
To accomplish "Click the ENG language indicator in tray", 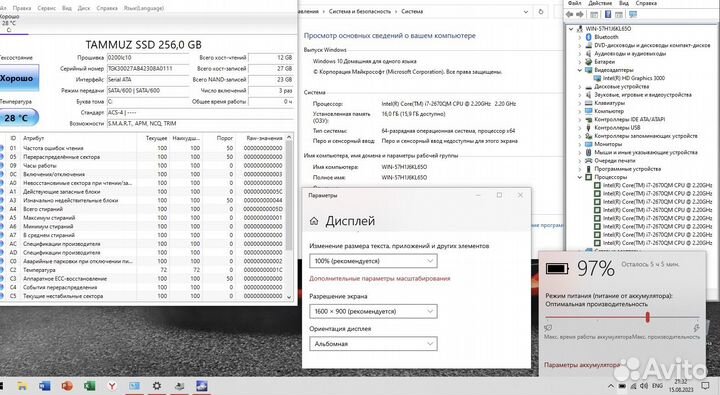I will tap(658, 386).
